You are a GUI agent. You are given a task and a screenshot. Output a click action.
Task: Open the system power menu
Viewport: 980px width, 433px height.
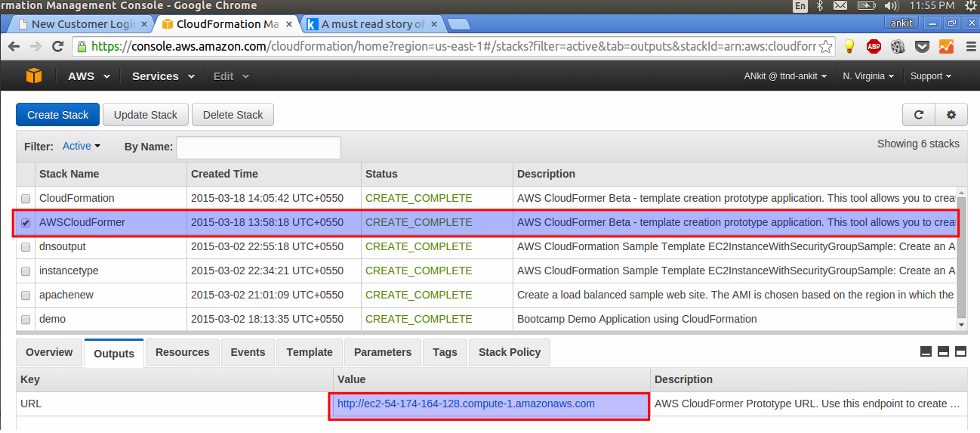971,6
